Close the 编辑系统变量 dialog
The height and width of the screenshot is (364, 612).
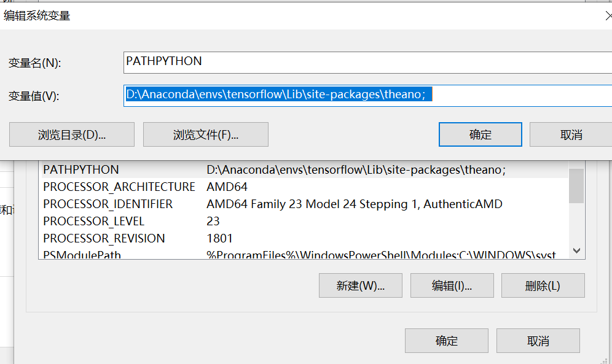coord(608,15)
